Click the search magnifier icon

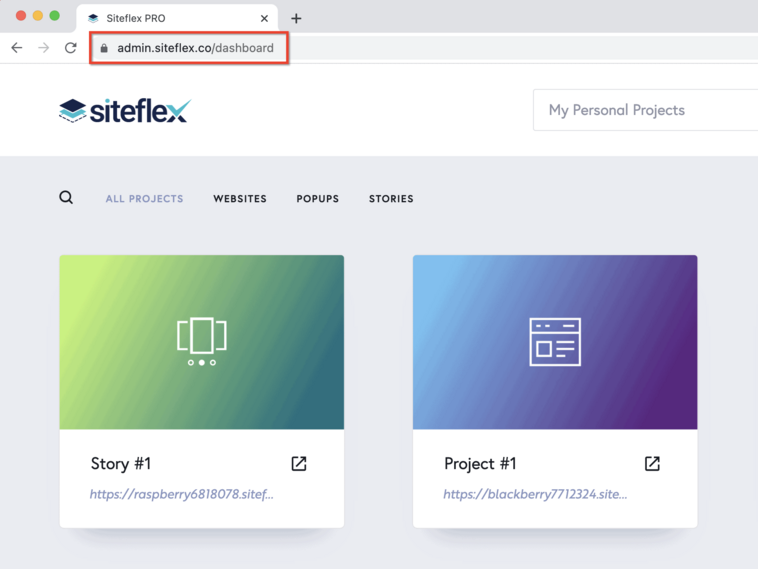tap(66, 197)
